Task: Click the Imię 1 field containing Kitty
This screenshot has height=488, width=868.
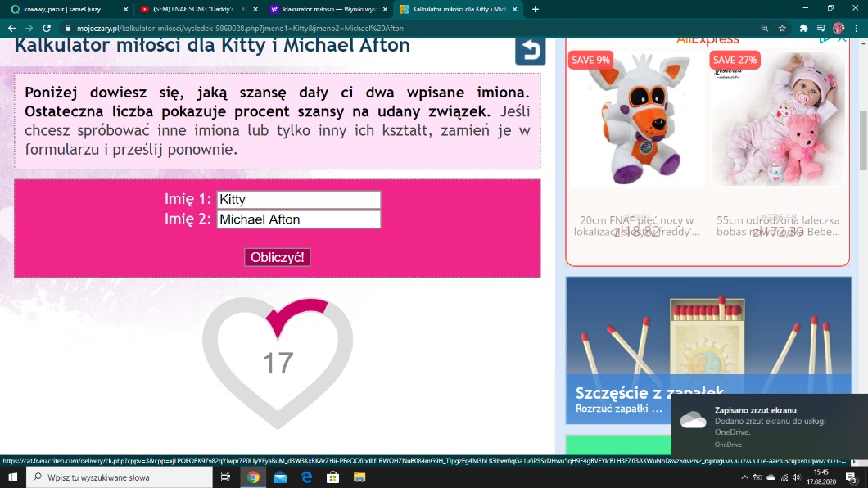Action: (298, 199)
